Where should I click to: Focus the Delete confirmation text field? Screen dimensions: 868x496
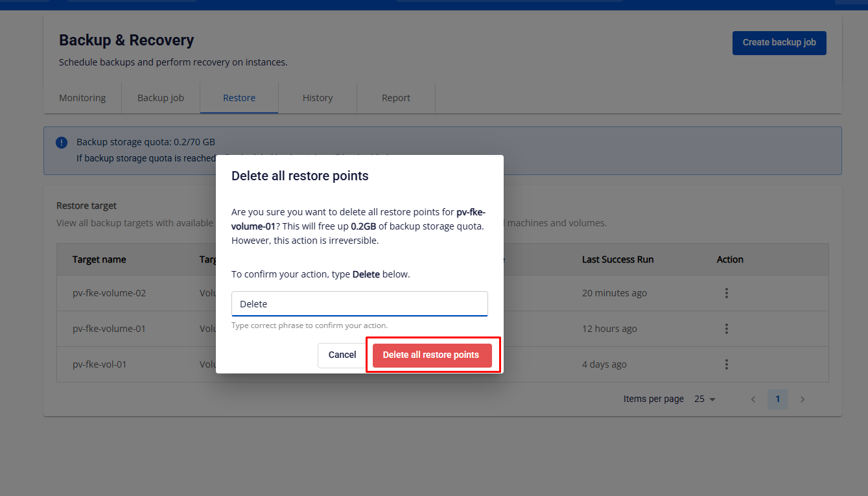pos(359,303)
